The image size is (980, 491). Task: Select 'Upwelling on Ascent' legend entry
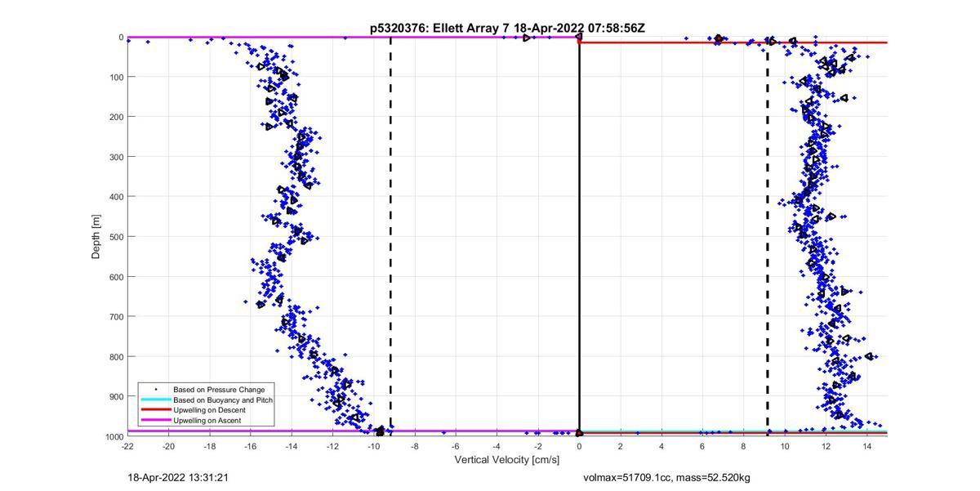click(x=207, y=421)
